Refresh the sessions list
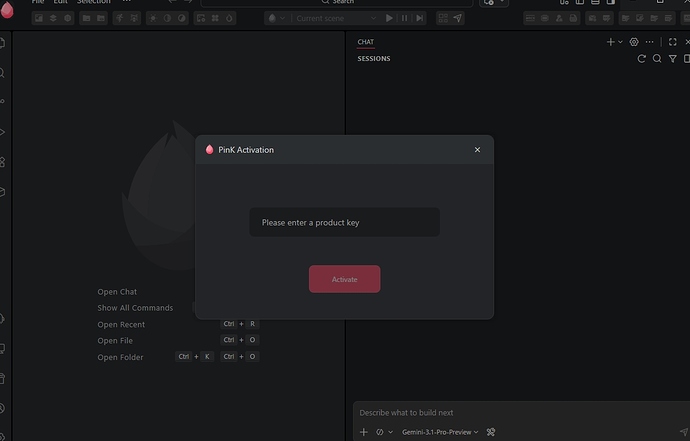 [x=642, y=59]
